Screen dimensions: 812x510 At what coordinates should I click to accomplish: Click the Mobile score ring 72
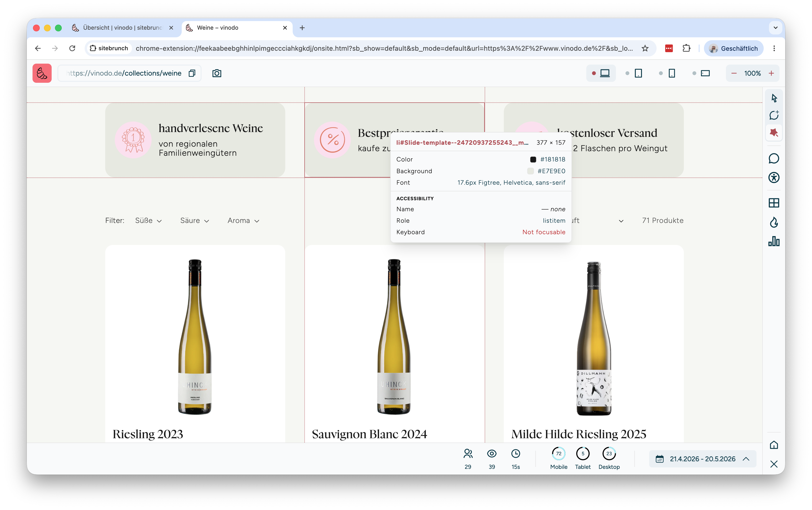[x=559, y=454]
